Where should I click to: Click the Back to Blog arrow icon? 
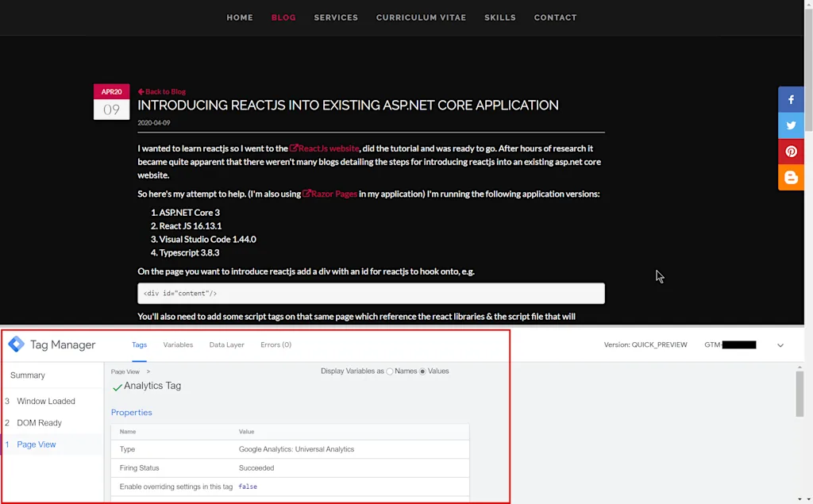(x=141, y=92)
